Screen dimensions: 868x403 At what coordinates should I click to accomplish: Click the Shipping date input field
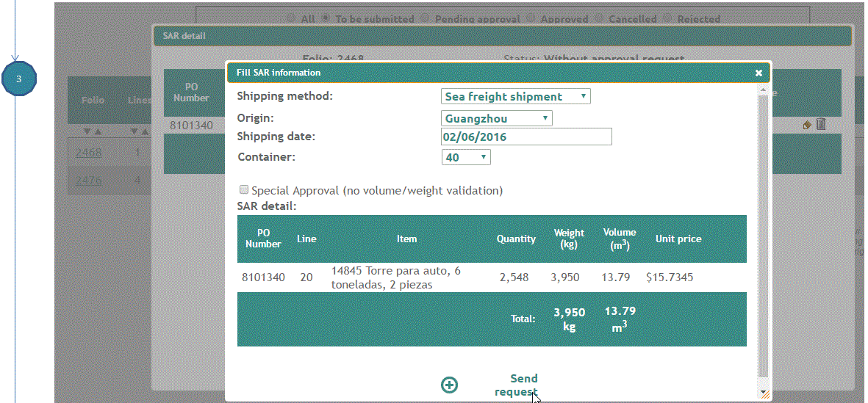pos(526,137)
